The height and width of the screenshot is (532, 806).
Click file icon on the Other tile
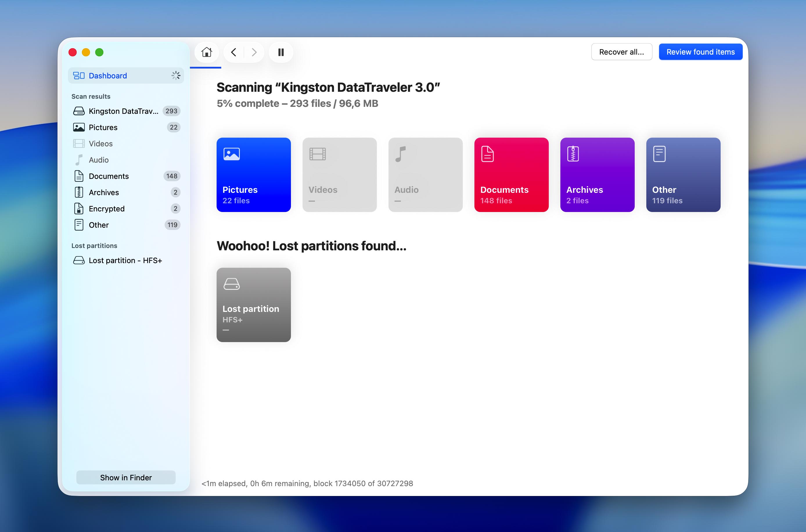tap(659, 154)
